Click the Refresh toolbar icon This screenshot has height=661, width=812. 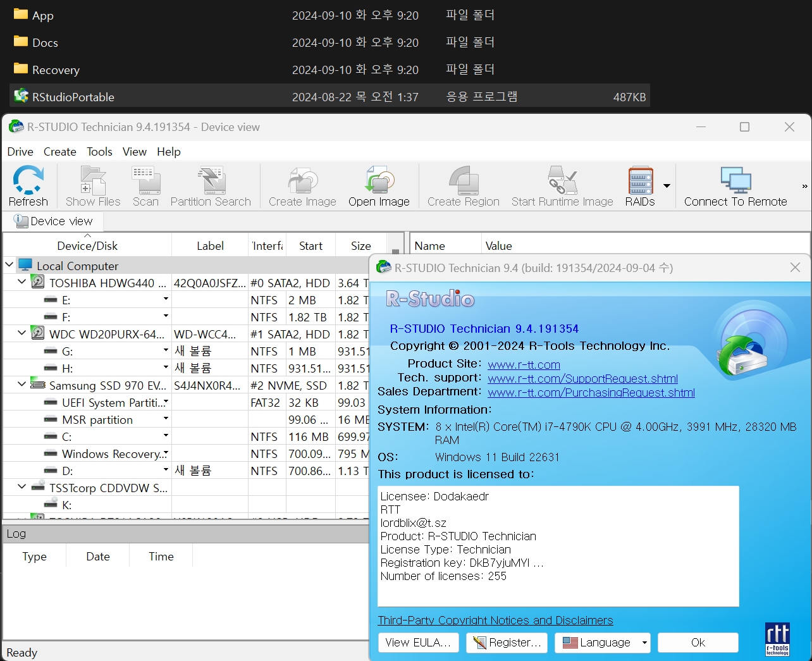coord(28,186)
